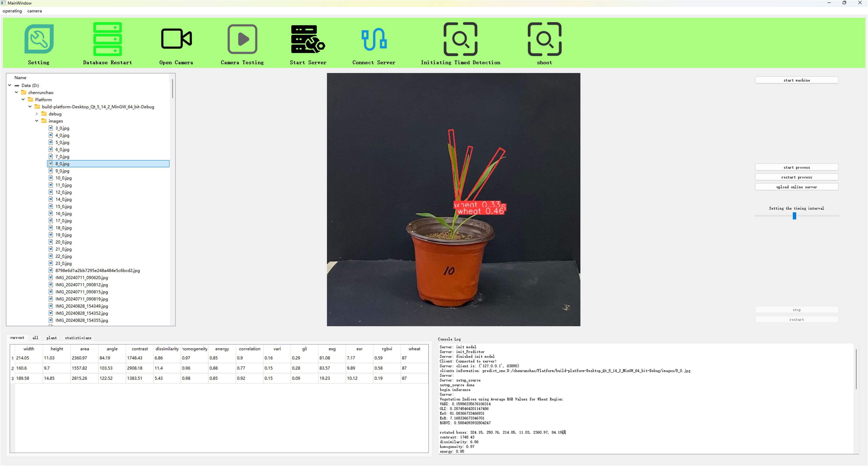Collapse the Platform folder arrow
Image resolution: width=868 pixels, height=466 pixels.
coord(23,99)
